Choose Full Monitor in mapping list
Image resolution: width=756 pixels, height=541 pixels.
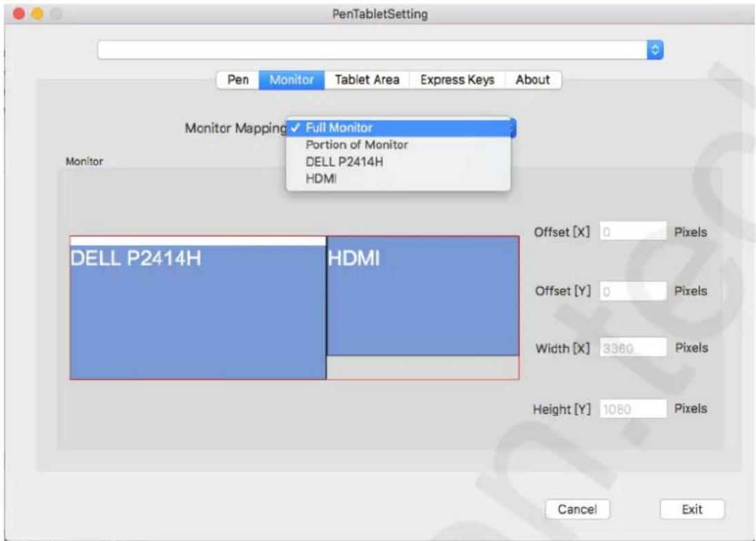click(398, 128)
